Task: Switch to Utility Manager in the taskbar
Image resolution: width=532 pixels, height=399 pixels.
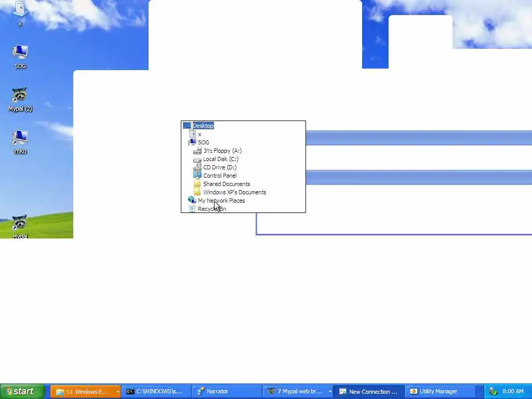Action: (440, 392)
